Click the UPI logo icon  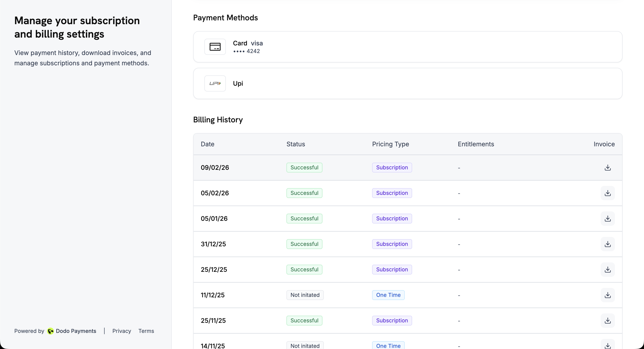click(215, 83)
